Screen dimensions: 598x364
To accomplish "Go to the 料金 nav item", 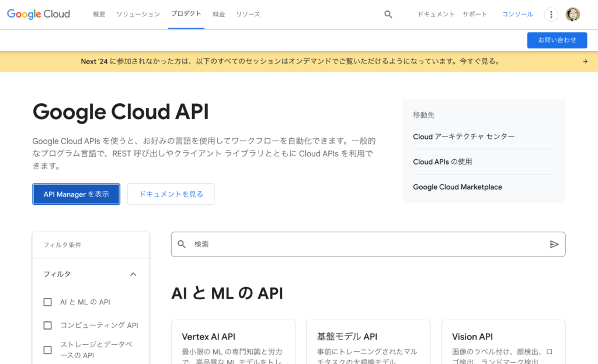I will coord(219,15).
